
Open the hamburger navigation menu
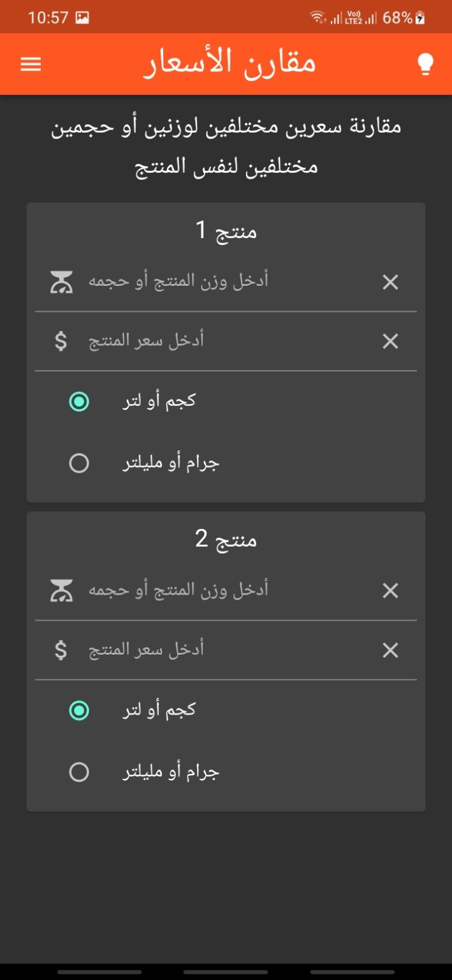pos(31,64)
